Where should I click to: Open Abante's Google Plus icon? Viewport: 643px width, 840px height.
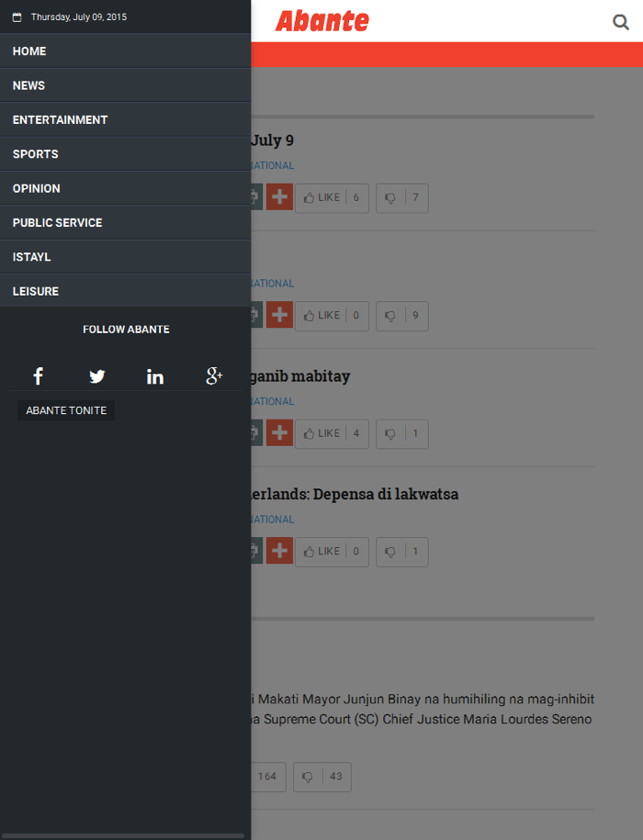click(214, 376)
